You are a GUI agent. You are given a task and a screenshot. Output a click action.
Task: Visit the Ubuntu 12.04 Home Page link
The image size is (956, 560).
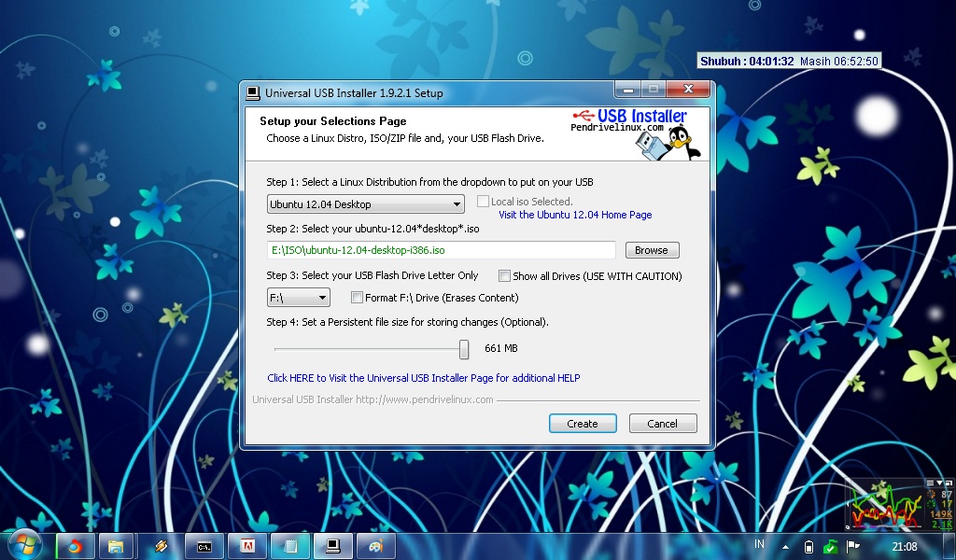575,215
